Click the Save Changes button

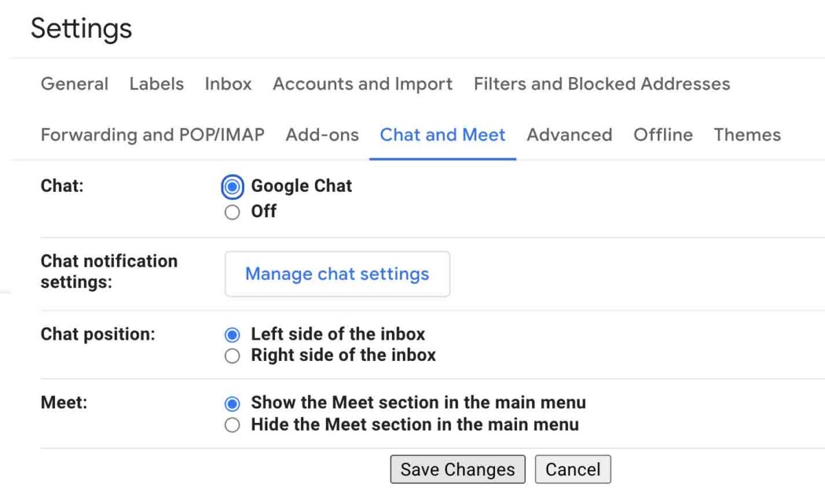pyautogui.click(x=457, y=470)
